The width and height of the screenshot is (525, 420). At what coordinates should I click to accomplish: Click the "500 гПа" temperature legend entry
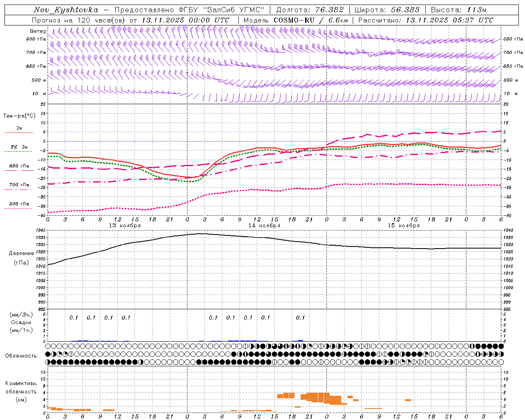(x=19, y=204)
